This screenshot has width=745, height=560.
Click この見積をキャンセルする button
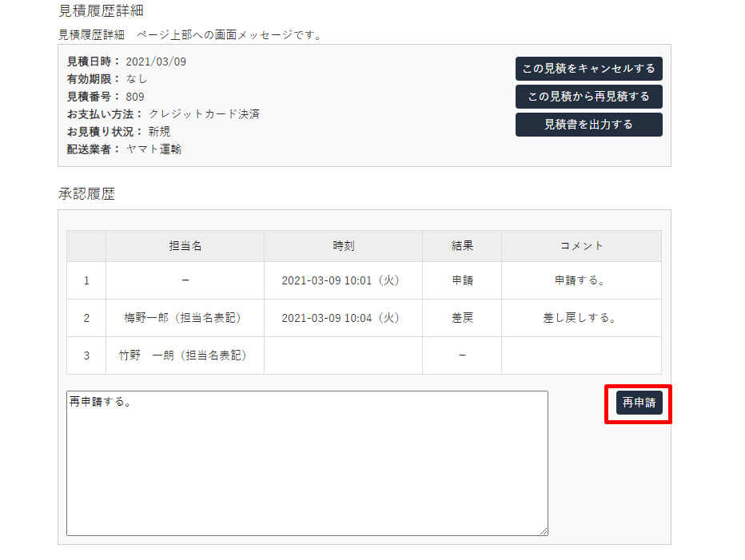tap(588, 69)
